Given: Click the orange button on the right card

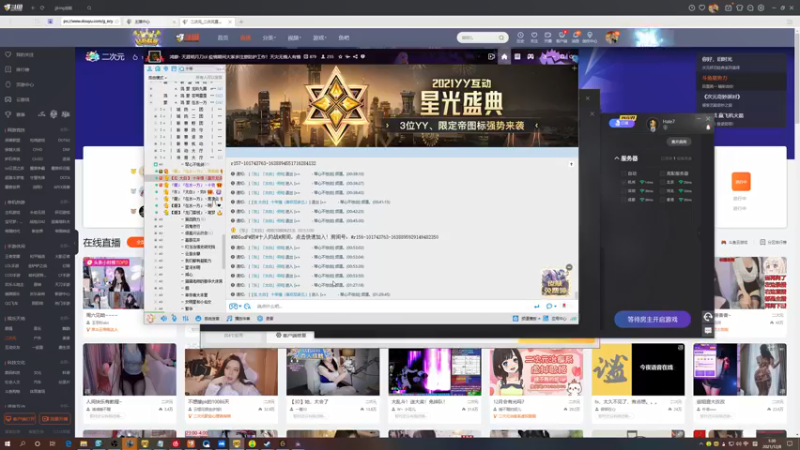Looking at the screenshot, I should click(741, 182).
